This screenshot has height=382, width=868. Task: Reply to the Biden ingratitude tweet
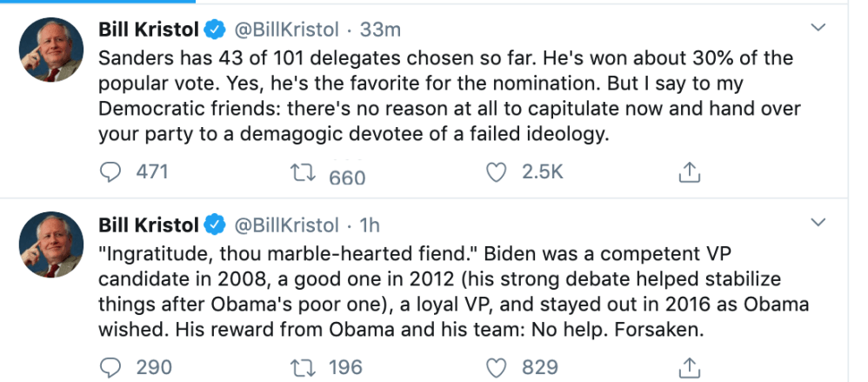click(110, 366)
